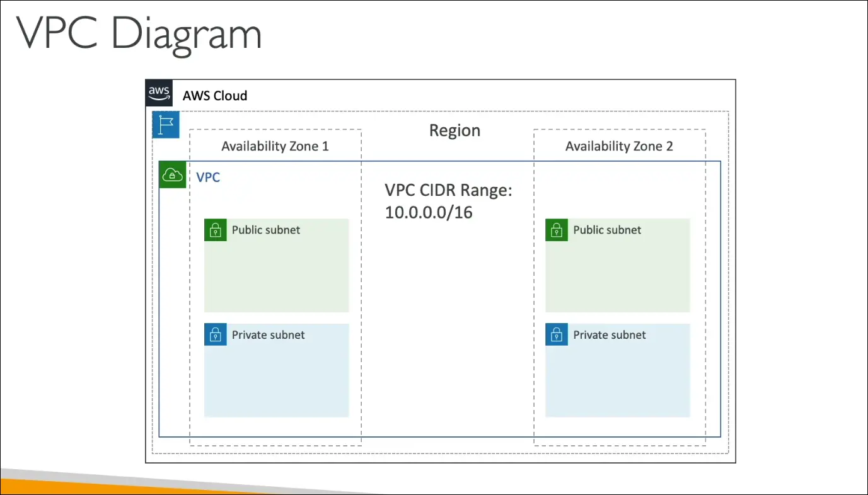Screen dimensions: 868x495
Task: Click Availability Zone 1 public subnet lock icon
Action: point(216,230)
